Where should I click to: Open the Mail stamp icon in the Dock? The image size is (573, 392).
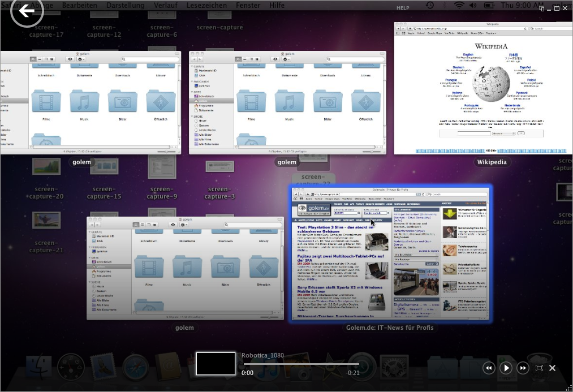pos(103,367)
